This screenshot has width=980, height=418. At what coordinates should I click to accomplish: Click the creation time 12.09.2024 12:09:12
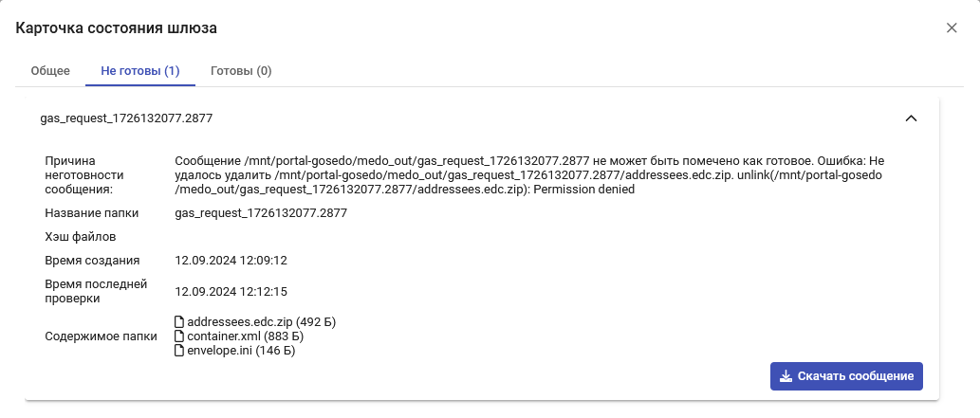[x=231, y=261]
